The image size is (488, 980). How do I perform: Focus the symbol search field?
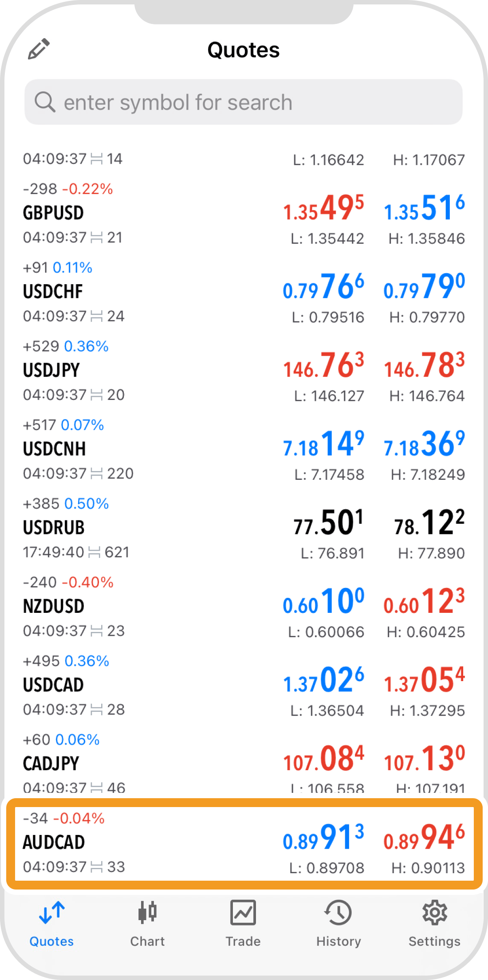coord(244,102)
